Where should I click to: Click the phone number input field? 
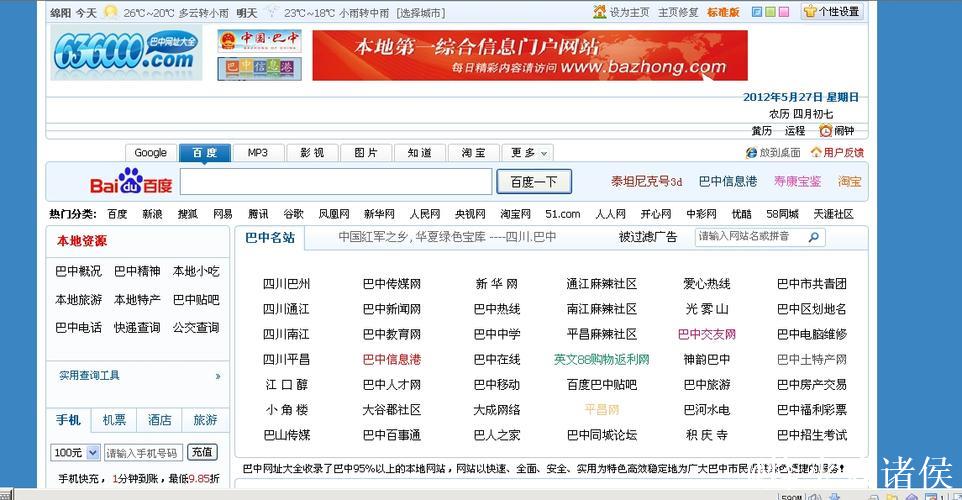[x=142, y=453]
